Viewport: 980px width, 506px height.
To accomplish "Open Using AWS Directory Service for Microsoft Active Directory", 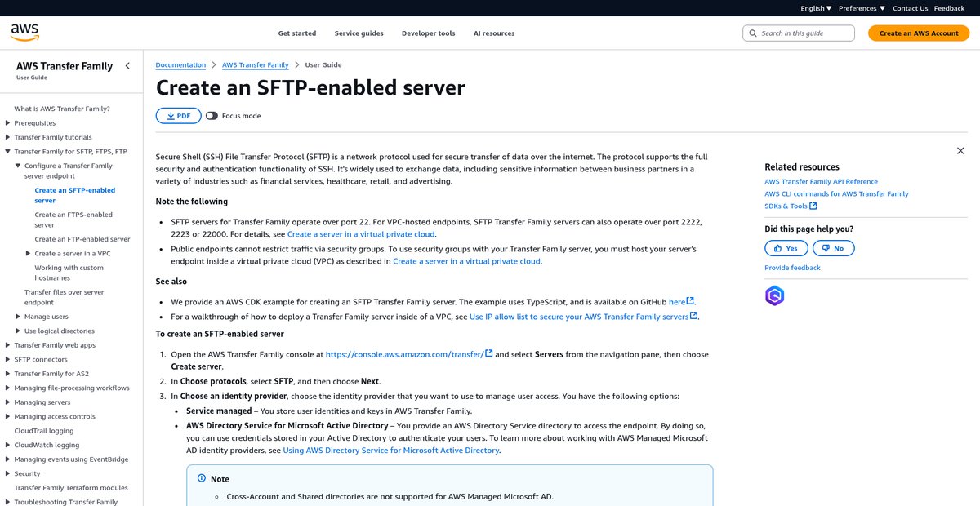I will pyautogui.click(x=391, y=450).
